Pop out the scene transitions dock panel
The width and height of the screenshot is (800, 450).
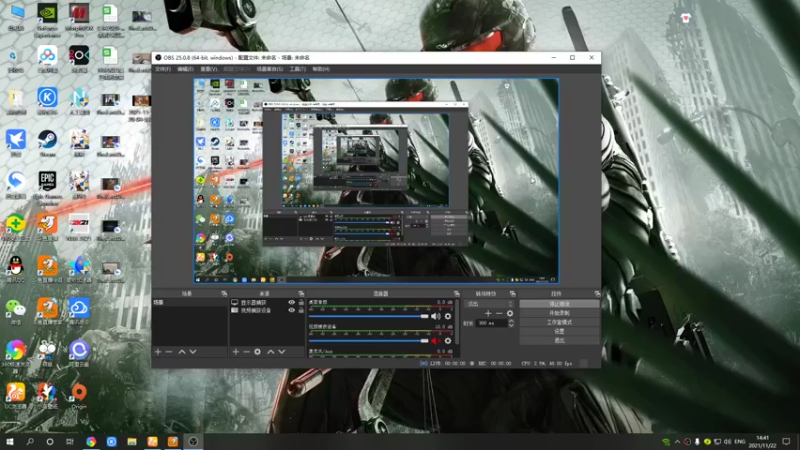coord(513,294)
